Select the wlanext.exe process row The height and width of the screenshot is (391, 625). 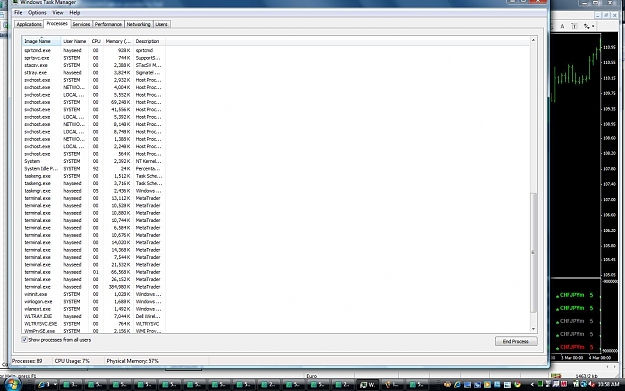pyautogui.click(x=93, y=309)
